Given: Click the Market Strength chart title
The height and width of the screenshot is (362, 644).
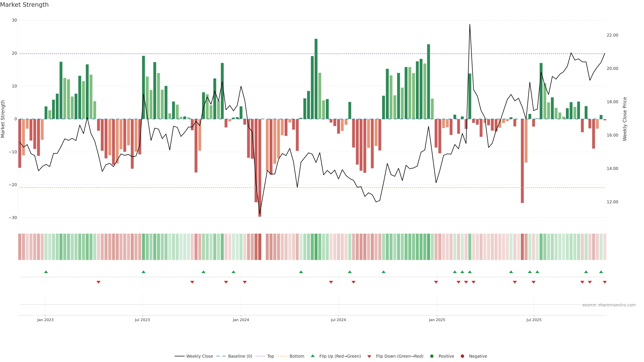Looking at the screenshot, I should click(24, 5).
